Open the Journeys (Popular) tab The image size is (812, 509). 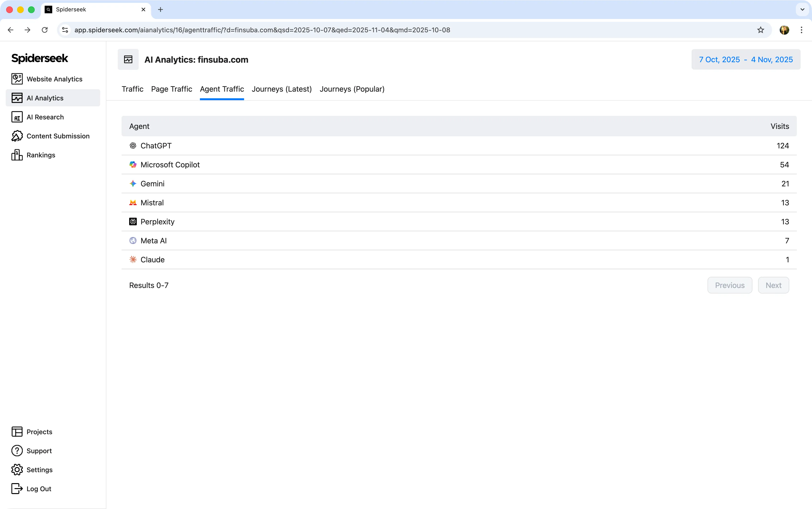pos(351,89)
